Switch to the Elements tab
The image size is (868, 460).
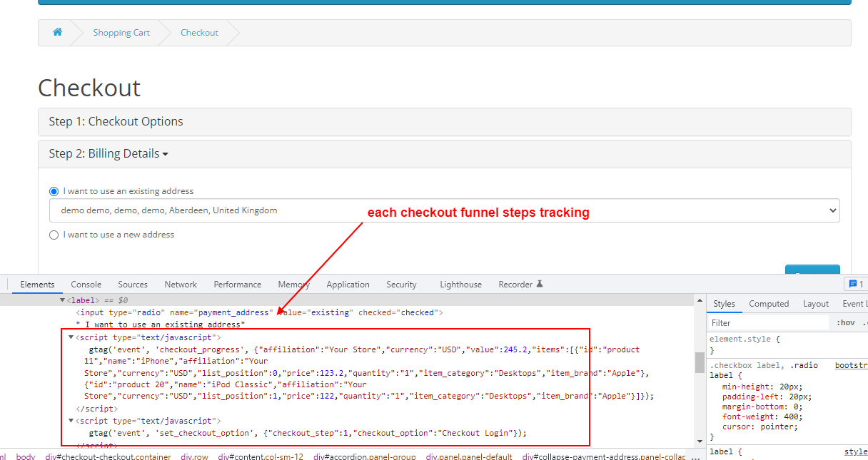(37, 284)
